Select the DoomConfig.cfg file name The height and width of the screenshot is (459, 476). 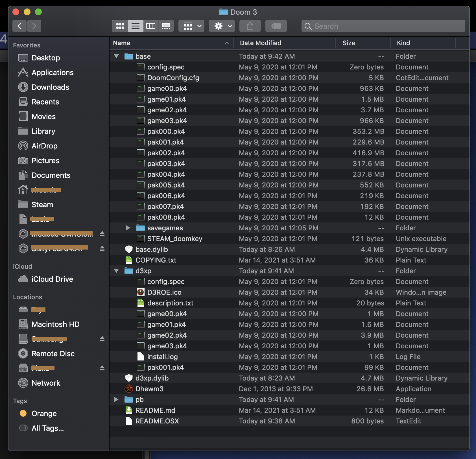[173, 78]
